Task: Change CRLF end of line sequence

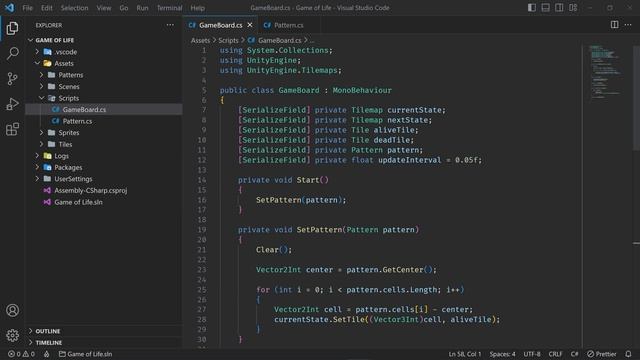Action: tap(555, 354)
